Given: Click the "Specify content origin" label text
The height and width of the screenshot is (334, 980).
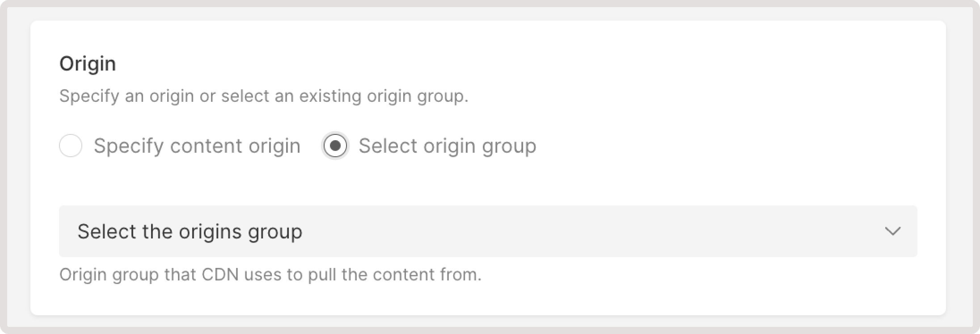Looking at the screenshot, I should [197, 146].
